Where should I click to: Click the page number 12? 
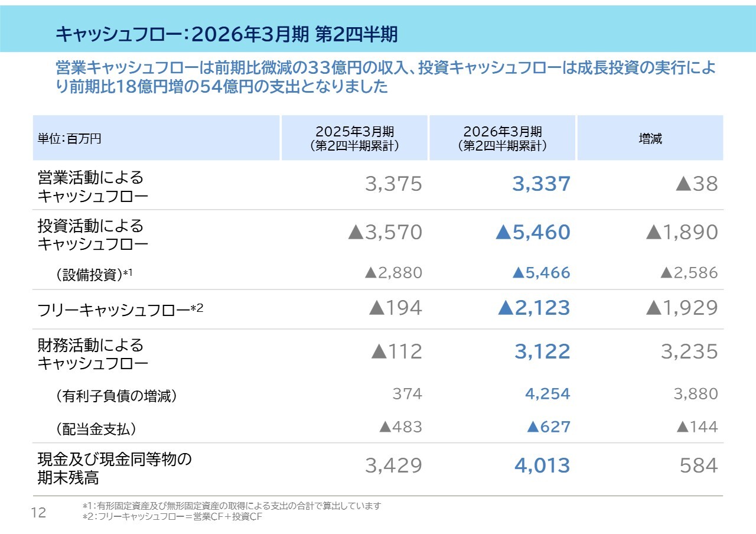(38, 513)
